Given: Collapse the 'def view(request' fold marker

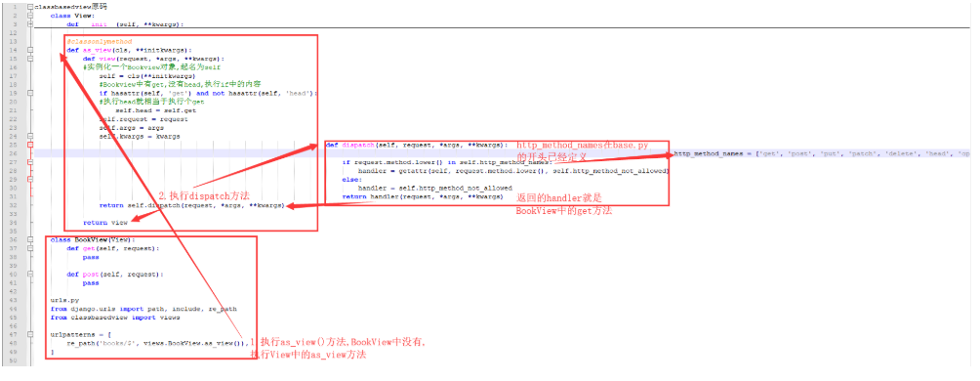Looking at the screenshot, I should [30, 59].
